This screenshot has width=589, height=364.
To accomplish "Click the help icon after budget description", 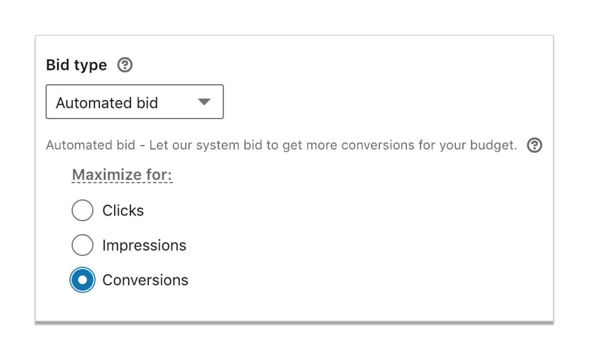I will point(534,145).
